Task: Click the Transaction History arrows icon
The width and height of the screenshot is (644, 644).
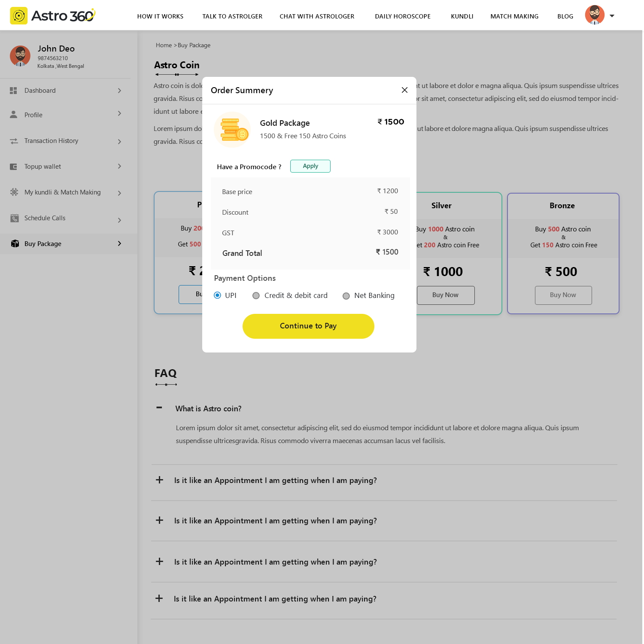Action: pyautogui.click(x=14, y=141)
